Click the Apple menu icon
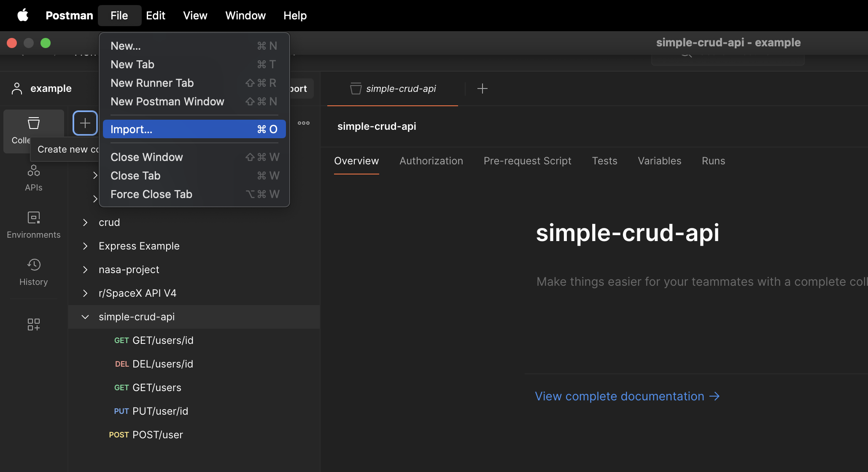The image size is (868, 472). point(23,16)
